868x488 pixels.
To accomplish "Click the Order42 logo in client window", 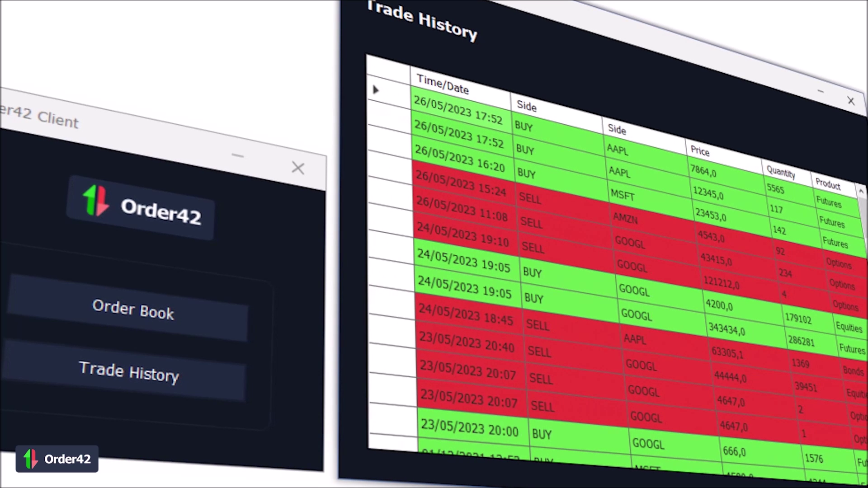I will 141,208.
